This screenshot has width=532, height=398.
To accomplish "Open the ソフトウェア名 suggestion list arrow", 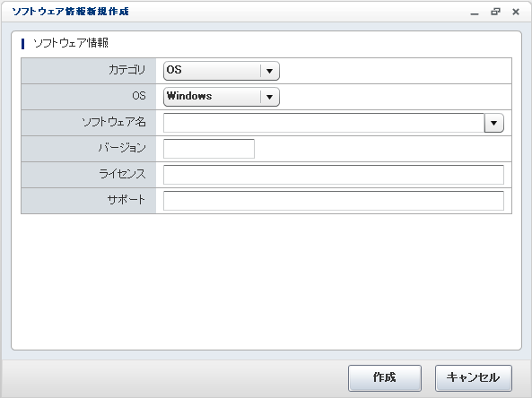I will 493,123.
